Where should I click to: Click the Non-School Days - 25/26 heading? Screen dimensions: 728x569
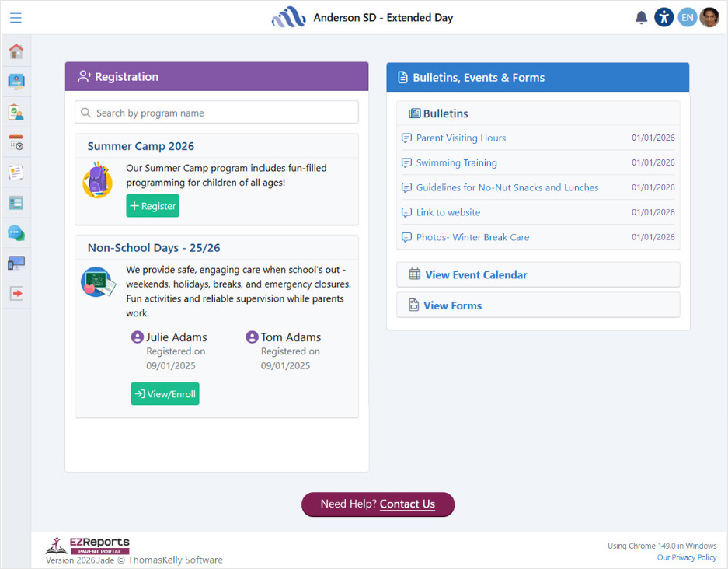(x=154, y=248)
